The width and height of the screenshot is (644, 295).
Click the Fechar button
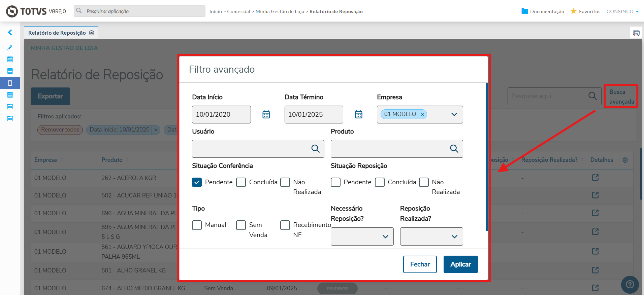pos(420,264)
